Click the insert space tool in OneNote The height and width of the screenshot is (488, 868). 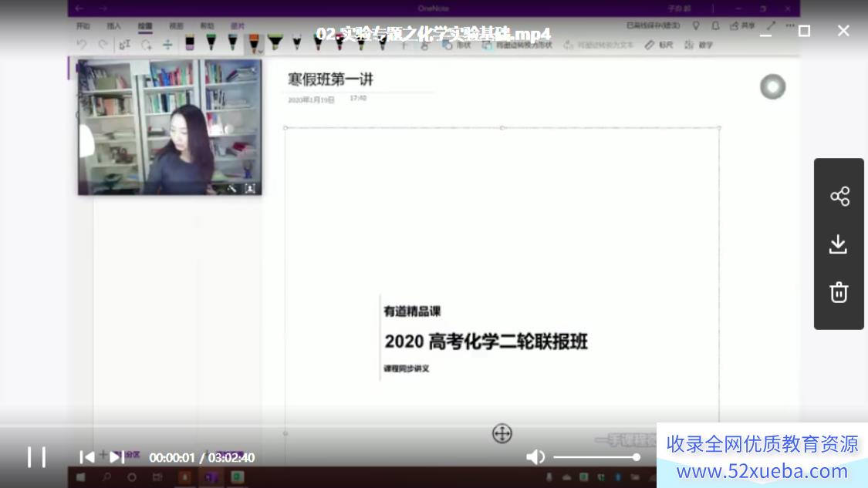point(167,44)
